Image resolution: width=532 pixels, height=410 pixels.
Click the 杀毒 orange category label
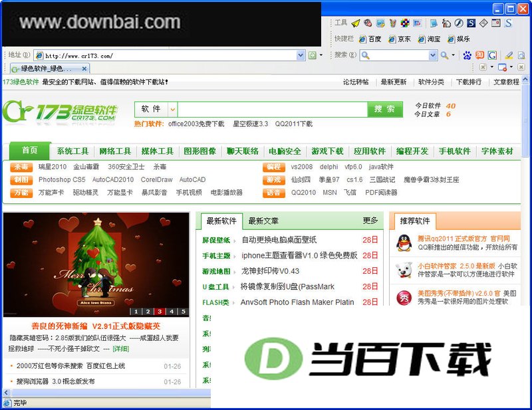[21, 167]
